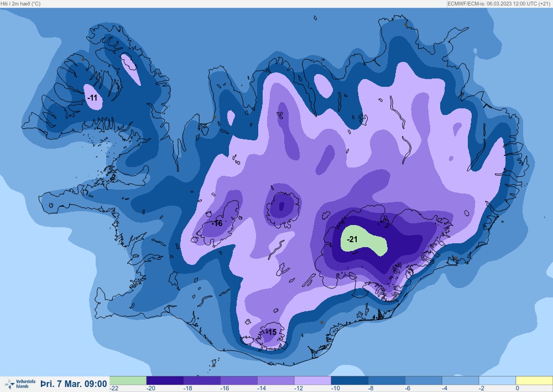The height and width of the screenshot is (392, 553).
Task: Select the violet -16 legend swatch
Action: tap(239, 380)
